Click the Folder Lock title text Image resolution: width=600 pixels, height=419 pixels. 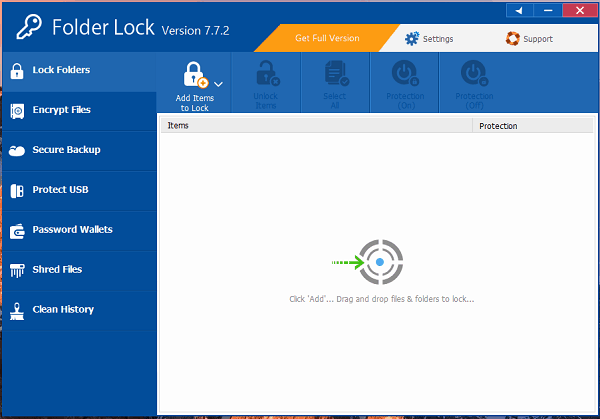pos(103,28)
